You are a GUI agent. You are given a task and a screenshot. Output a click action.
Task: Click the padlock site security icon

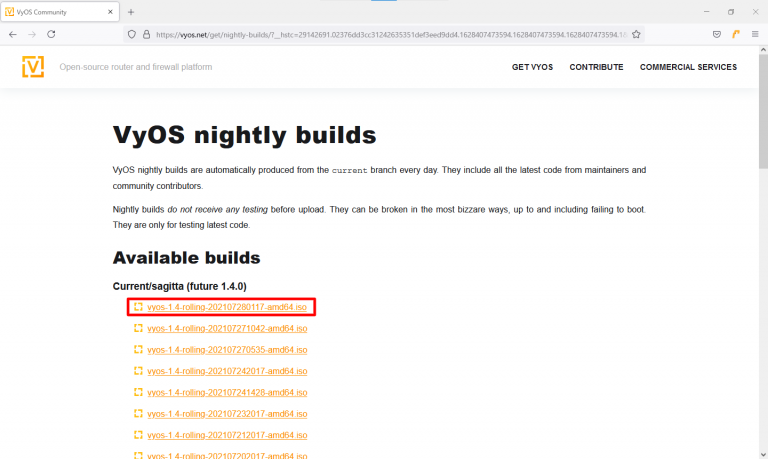tap(146, 33)
